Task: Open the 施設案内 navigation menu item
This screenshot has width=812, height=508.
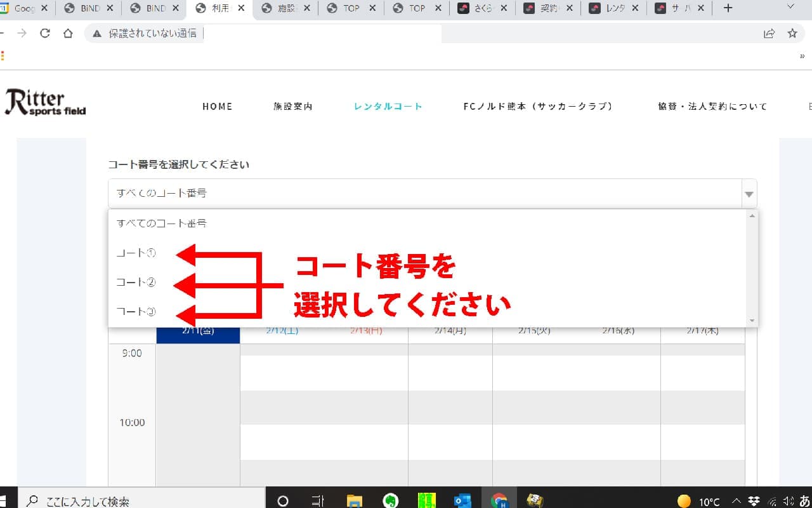Action: [293, 107]
